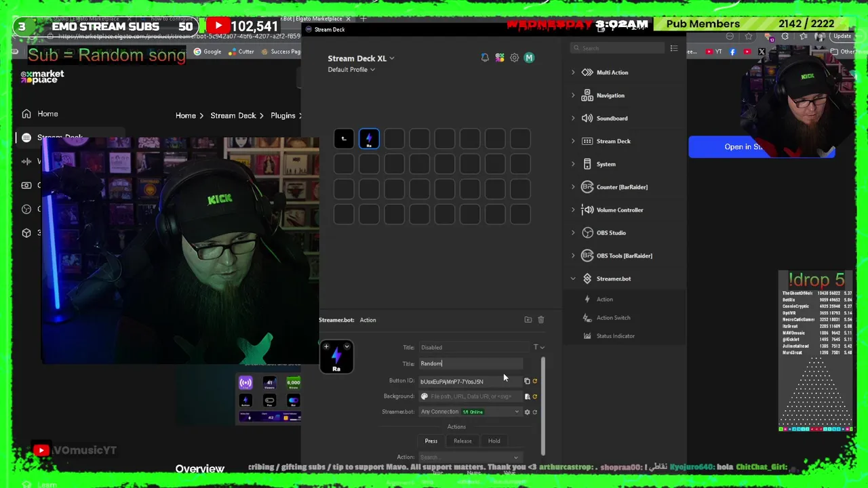Refresh the Streamer.bot connection
Screen dimensions: 868x488
(x=535, y=412)
